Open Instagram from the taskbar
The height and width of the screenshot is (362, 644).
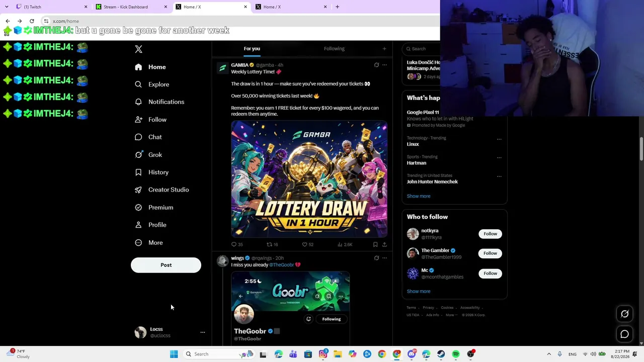point(323,354)
